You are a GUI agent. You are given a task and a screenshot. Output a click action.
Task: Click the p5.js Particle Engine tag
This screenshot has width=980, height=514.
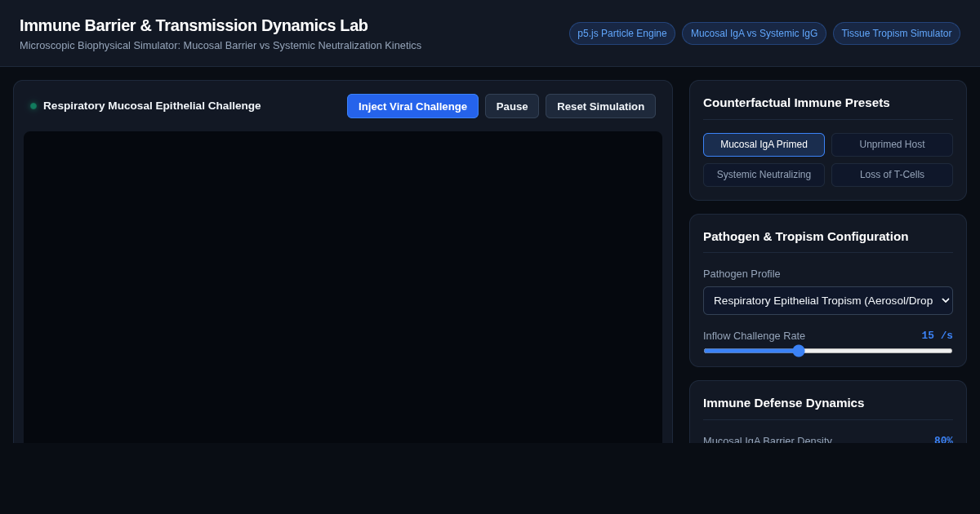622,33
